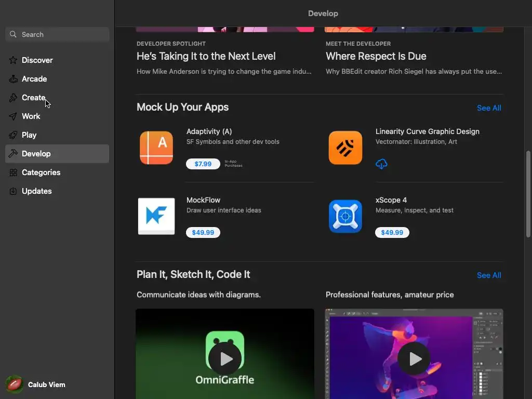The image size is (532, 399).
Task: Click the Create paintbrush icon
Action: [x=13, y=98]
